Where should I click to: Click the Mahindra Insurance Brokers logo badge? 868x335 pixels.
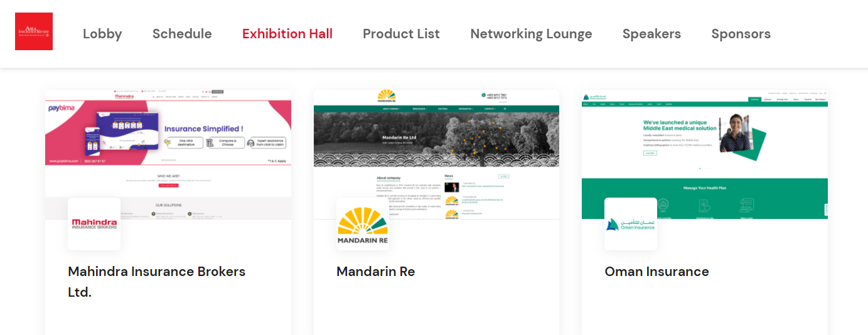(x=94, y=224)
